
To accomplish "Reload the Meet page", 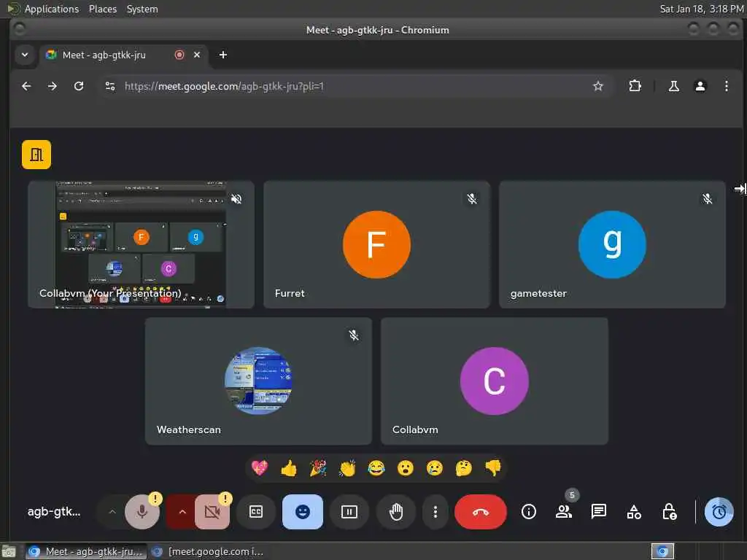I will click(79, 86).
